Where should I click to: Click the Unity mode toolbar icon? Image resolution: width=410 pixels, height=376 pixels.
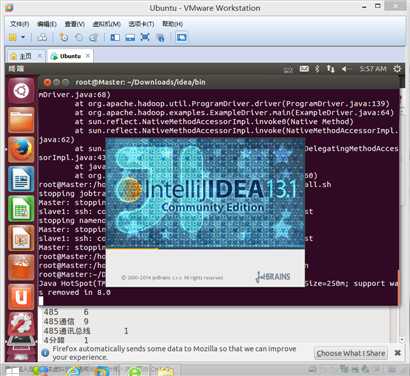click(160, 37)
